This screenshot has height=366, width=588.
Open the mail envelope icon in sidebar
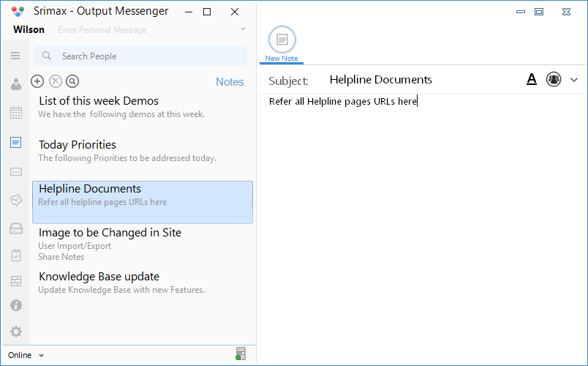(16, 171)
